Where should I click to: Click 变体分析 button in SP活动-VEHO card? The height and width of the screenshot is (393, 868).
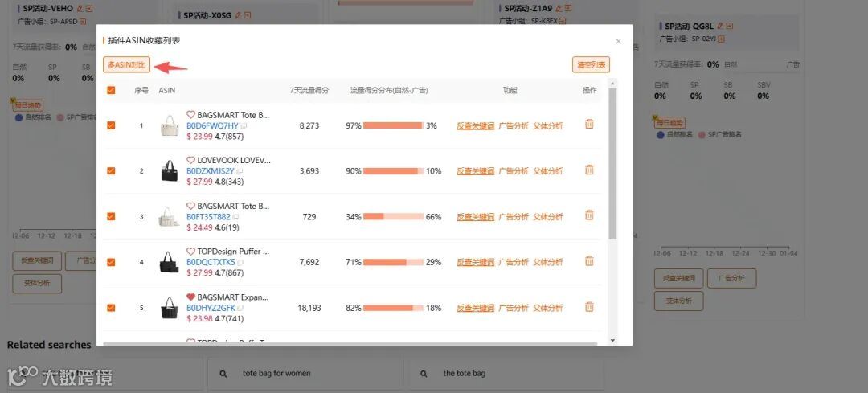[x=37, y=284]
